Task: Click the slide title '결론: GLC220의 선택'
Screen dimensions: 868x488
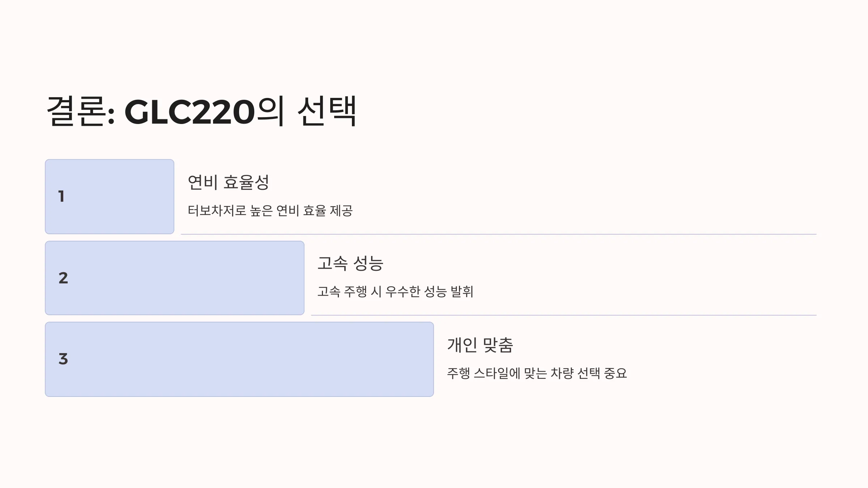Action: (202, 111)
